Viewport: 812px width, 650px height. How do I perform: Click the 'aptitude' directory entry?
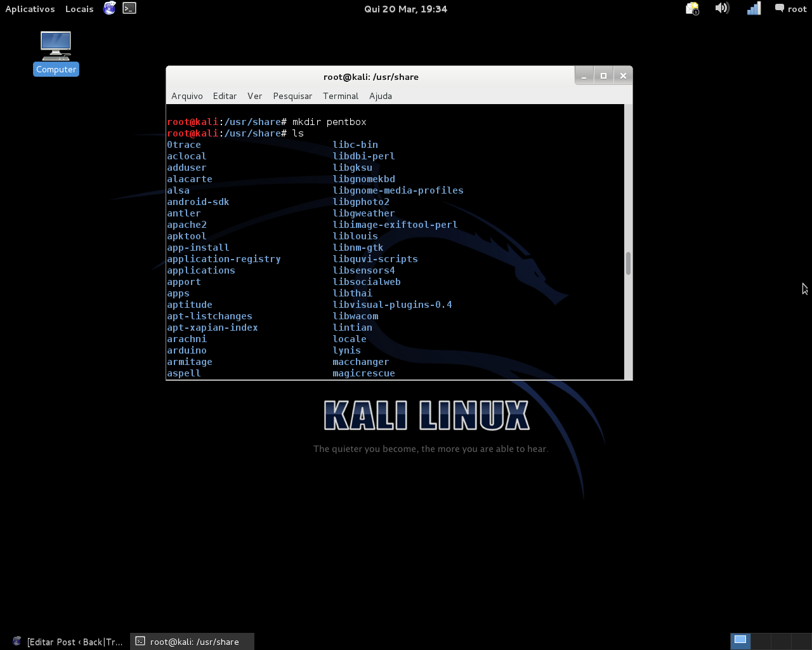click(x=190, y=305)
